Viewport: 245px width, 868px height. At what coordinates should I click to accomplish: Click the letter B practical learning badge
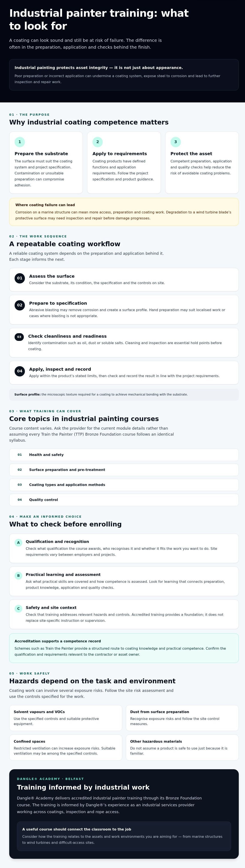click(19, 576)
